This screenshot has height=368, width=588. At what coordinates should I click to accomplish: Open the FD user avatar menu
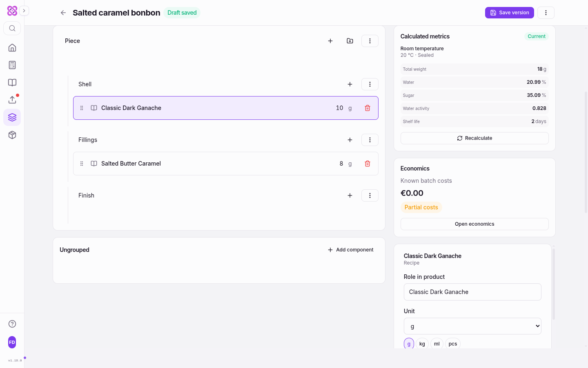[x=12, y=342]
